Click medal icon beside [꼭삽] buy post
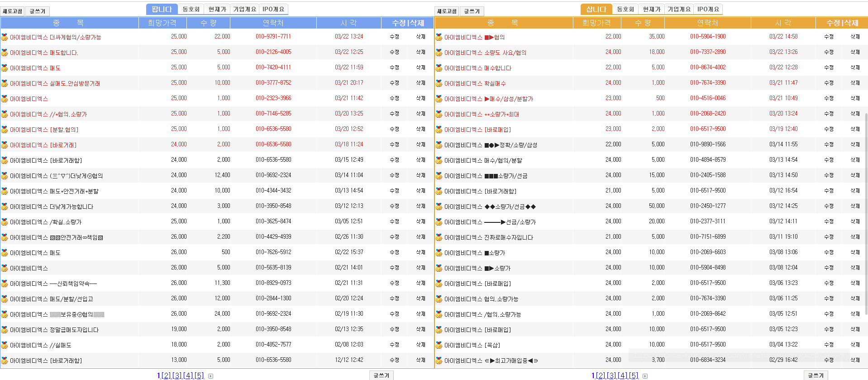 (x=439, y=345)
